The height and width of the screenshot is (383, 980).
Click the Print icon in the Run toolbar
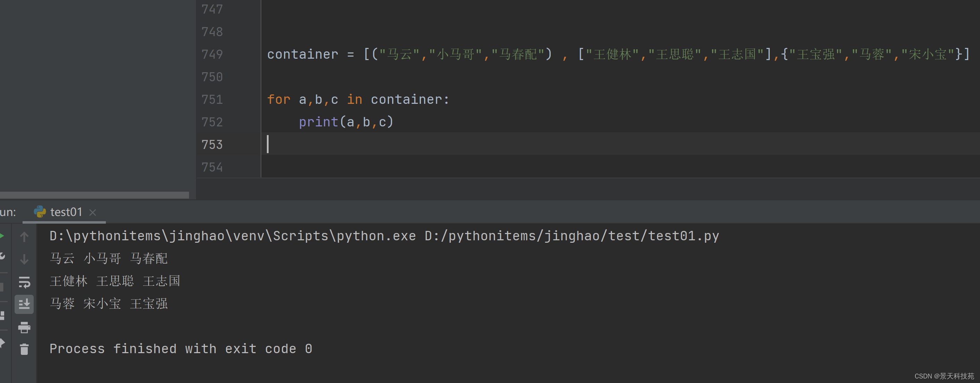tap(24, 327)
